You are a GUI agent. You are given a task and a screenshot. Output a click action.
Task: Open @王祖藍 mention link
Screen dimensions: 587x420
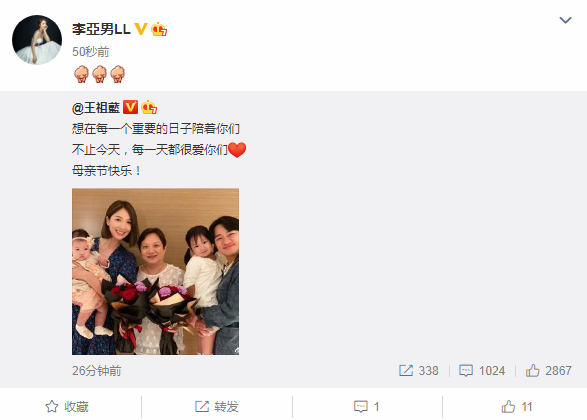click(96, 108)
